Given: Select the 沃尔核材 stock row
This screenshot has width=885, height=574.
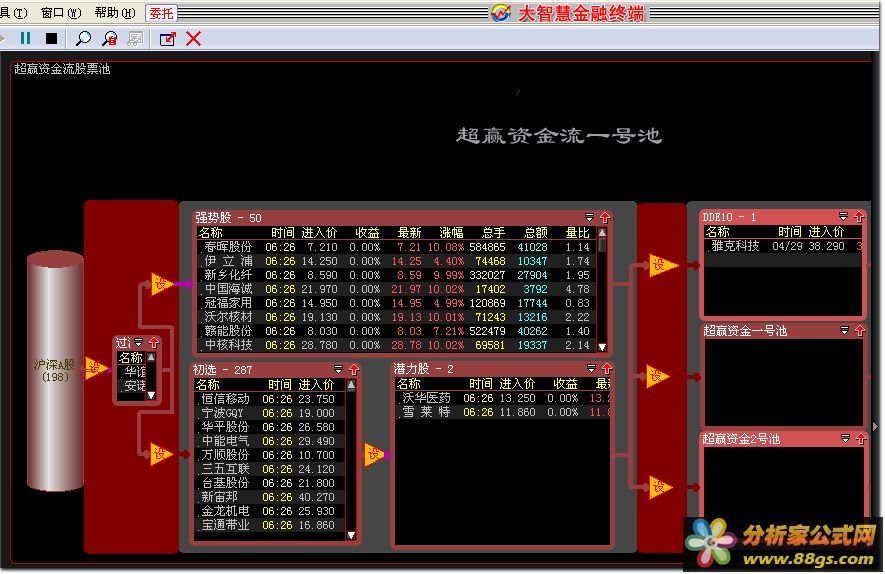Looking at the screenshot, I should click(396, 317).
